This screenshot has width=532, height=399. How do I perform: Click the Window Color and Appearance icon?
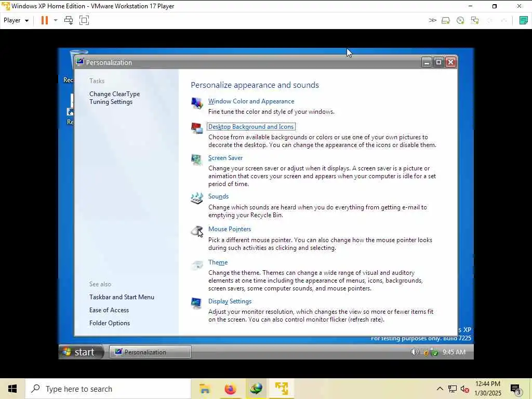pos(197,103)
